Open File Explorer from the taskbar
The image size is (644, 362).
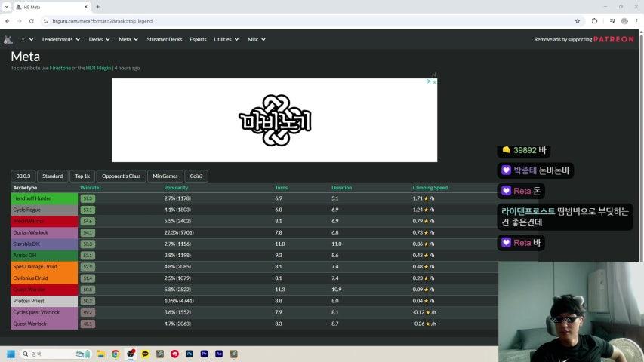click(x=100, y=354)
